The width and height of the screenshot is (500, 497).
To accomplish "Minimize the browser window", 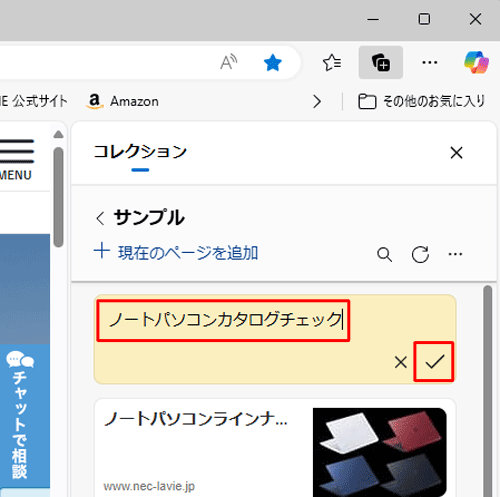I will [x=373, y=20].
